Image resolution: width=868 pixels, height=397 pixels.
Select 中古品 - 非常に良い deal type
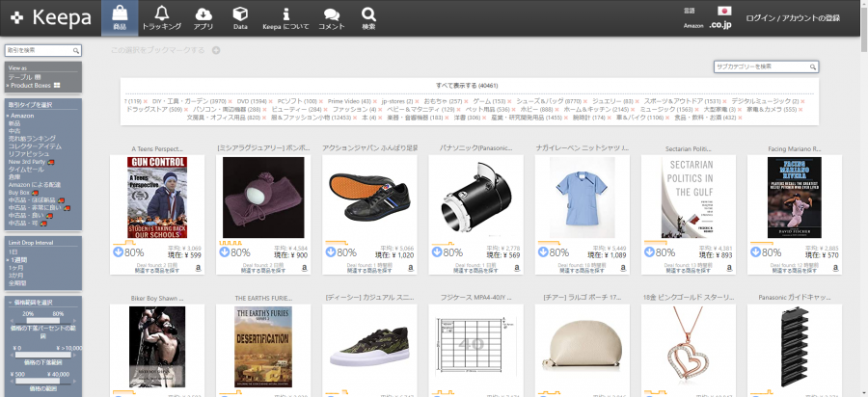click(x=36, y=208)
